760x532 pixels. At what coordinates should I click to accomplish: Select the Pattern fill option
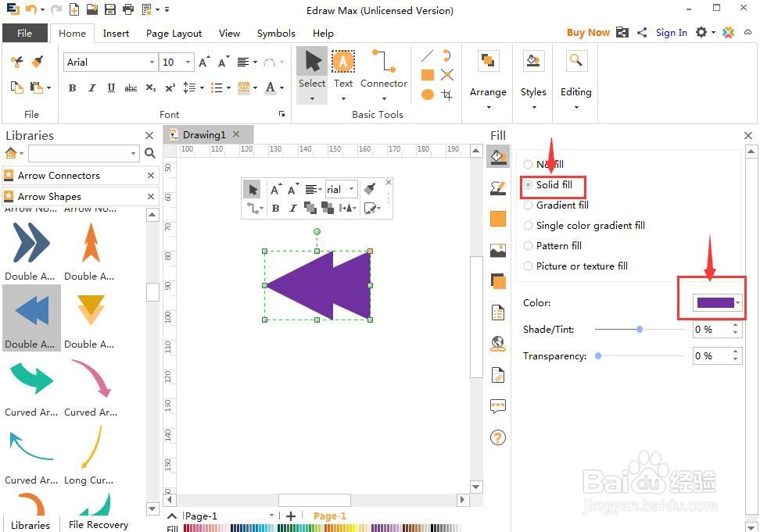(553, 245)
